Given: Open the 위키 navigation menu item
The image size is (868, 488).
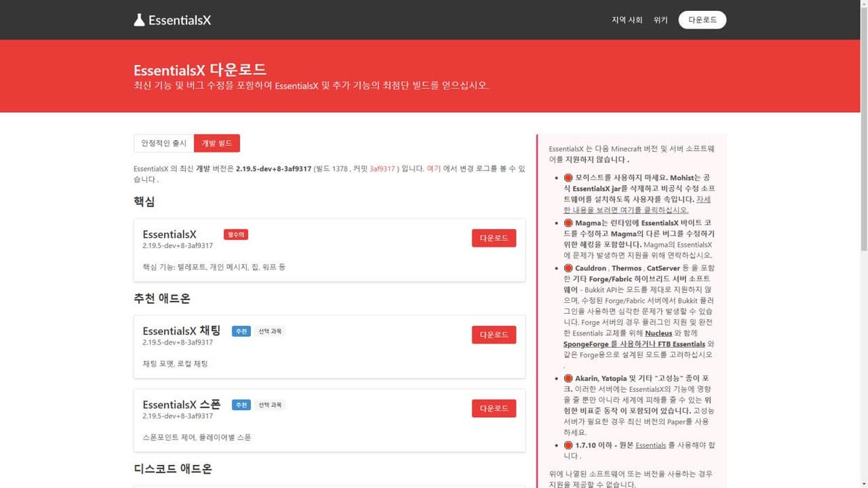Looking at the screenshot, I should click(x=660, y=20).
